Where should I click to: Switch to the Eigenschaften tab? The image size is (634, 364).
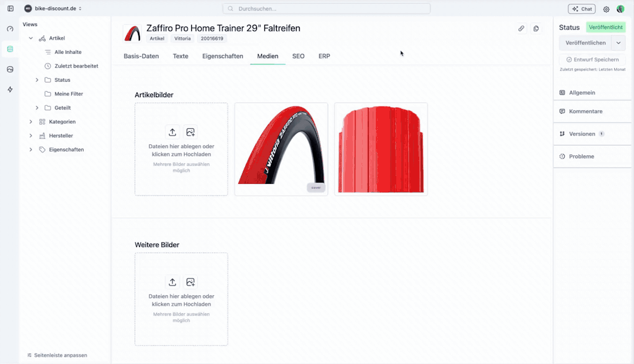[x=222, y=56]
